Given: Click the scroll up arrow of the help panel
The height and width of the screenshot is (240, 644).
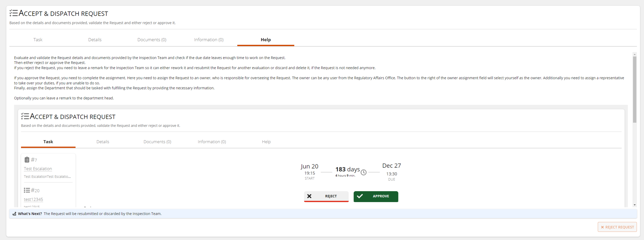Looking at the screenshot, I should (634, 54).
